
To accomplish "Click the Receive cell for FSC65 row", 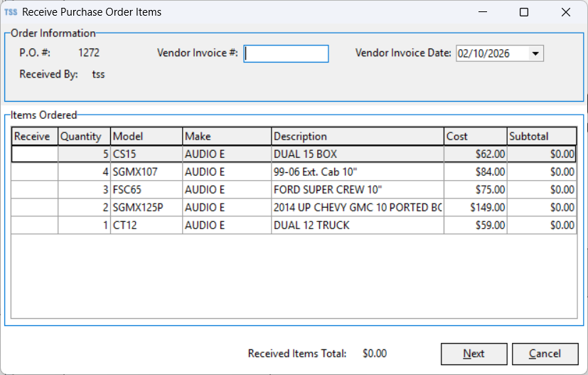I will [x=34, y=189].
